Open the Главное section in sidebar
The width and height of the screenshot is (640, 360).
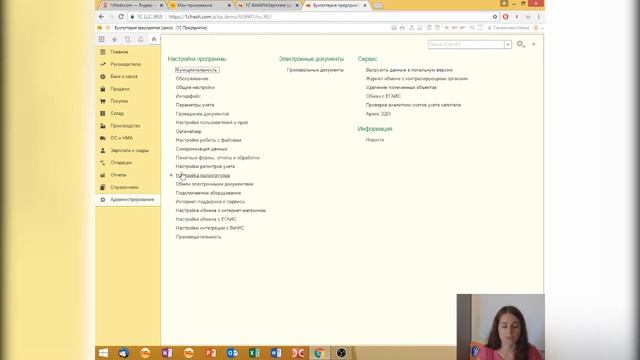[119, 52]
